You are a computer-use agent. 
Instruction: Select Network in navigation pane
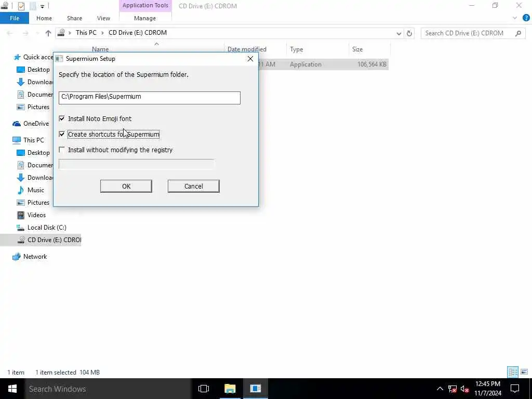pos(35,257)
